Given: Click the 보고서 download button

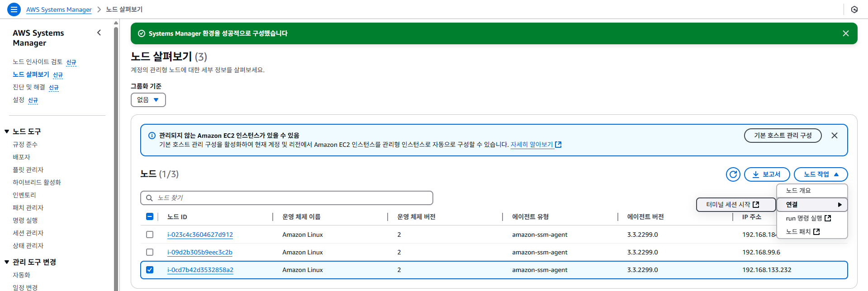Looking at the screenshot, I should pyautogui.click(x=767, y=174).
